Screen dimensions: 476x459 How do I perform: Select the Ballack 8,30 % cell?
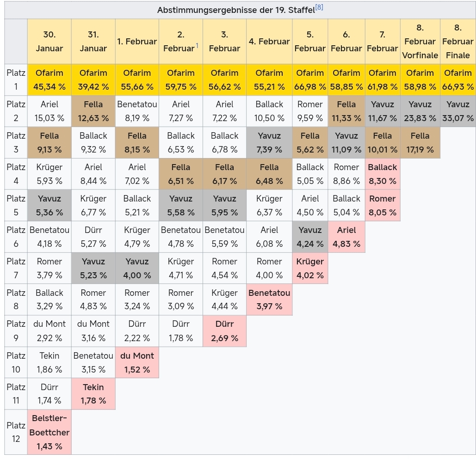pos(383,174)
